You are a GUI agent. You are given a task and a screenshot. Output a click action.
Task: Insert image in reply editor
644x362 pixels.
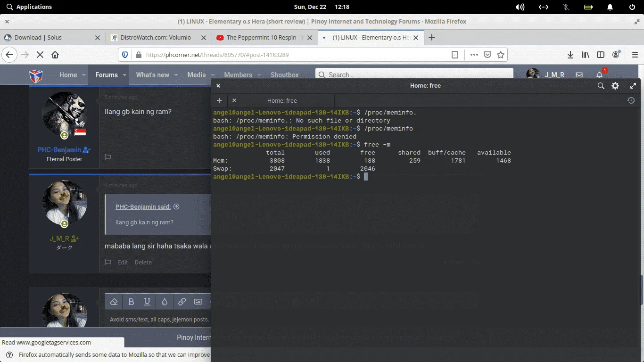(x=198, y=302)
